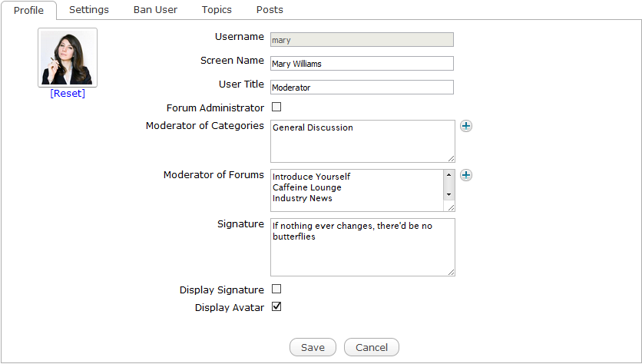Viewport: 642px width, 364px height.
Task: Click the [Reset] avatar link
Action: click(68, 94)
